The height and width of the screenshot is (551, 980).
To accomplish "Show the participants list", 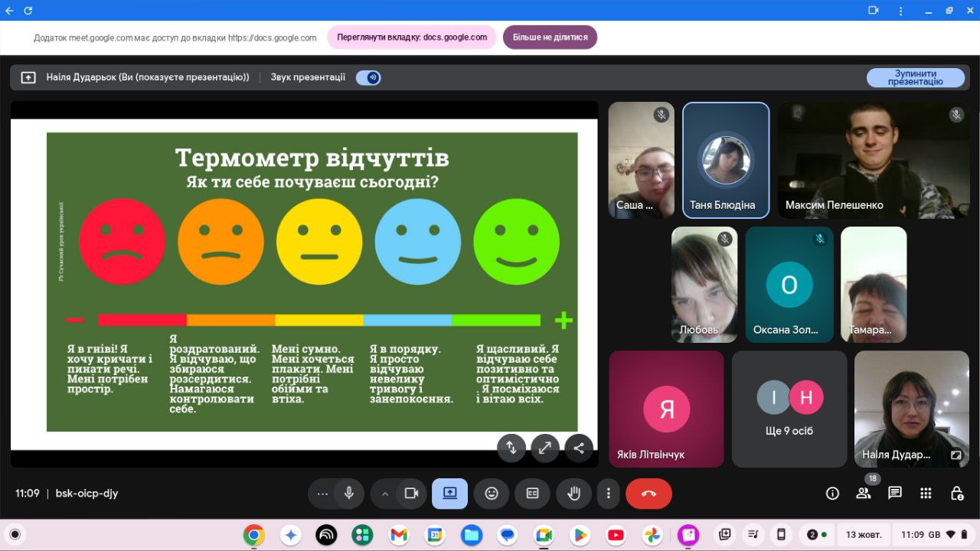I will pos(864,494).
